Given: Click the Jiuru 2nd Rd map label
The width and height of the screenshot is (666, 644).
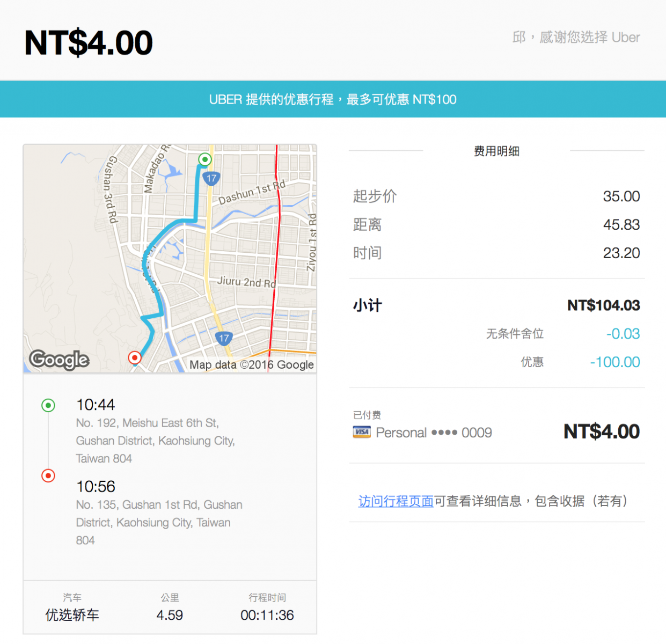Looking at the screenshot, I should pyautogui.click(x=246, y=282).
